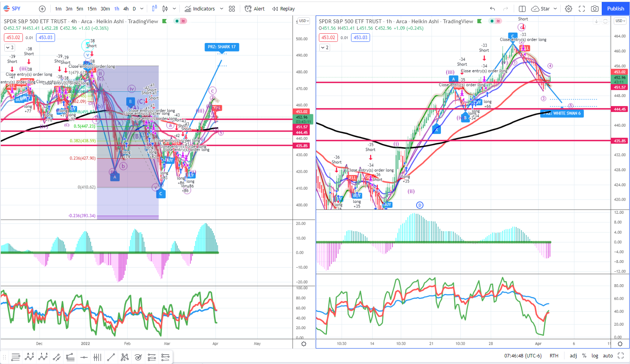Select the last Fib channel tool in favorites bar
The image size is (630, 364).
pyautogui.click(x=165, y=357)
